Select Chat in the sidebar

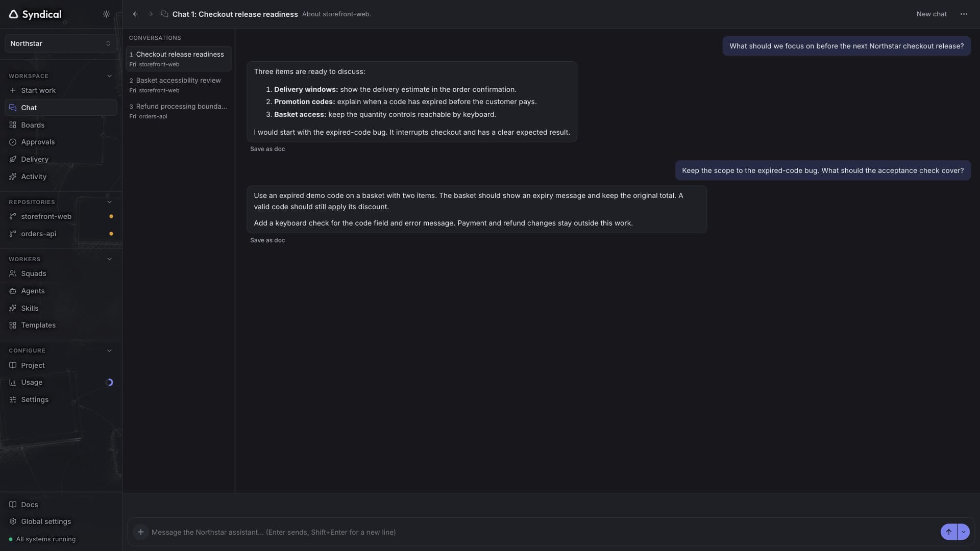61,108
